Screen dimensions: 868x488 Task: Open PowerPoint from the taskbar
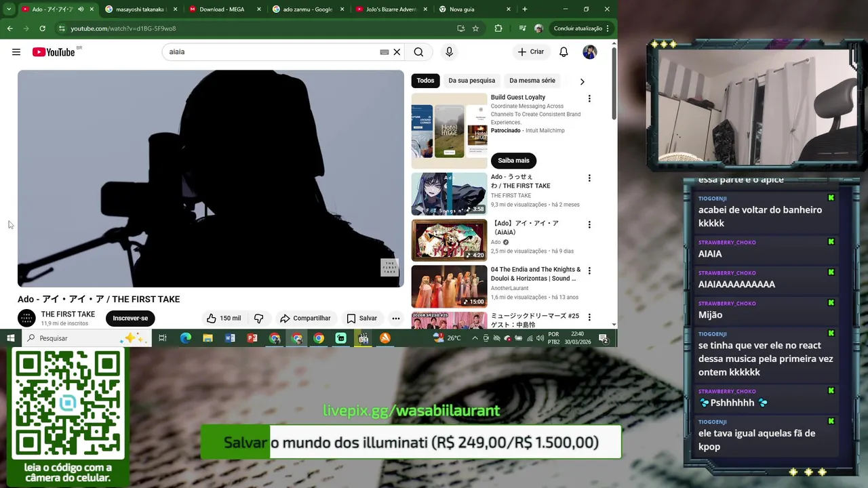coord(252,338)
